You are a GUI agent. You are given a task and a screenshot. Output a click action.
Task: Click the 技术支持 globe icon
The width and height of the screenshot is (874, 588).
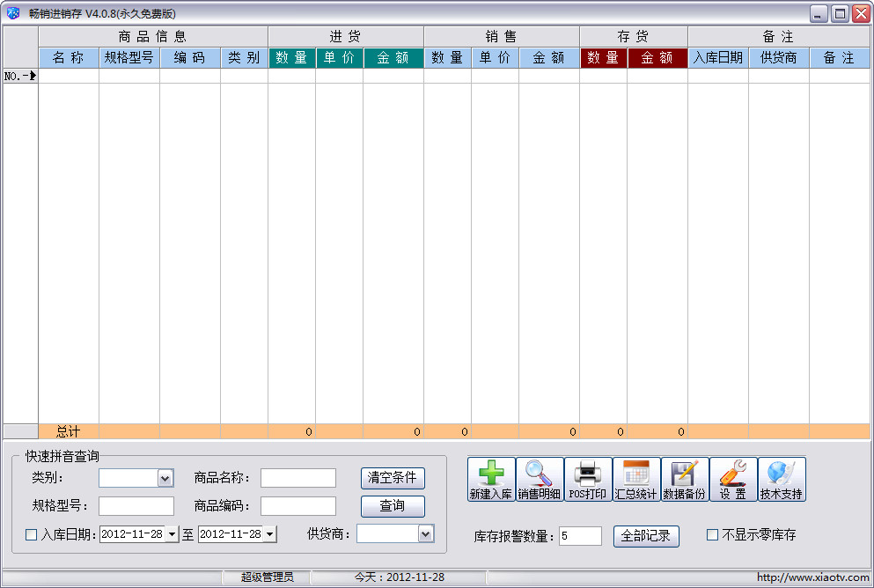click(x=782, y=479)
